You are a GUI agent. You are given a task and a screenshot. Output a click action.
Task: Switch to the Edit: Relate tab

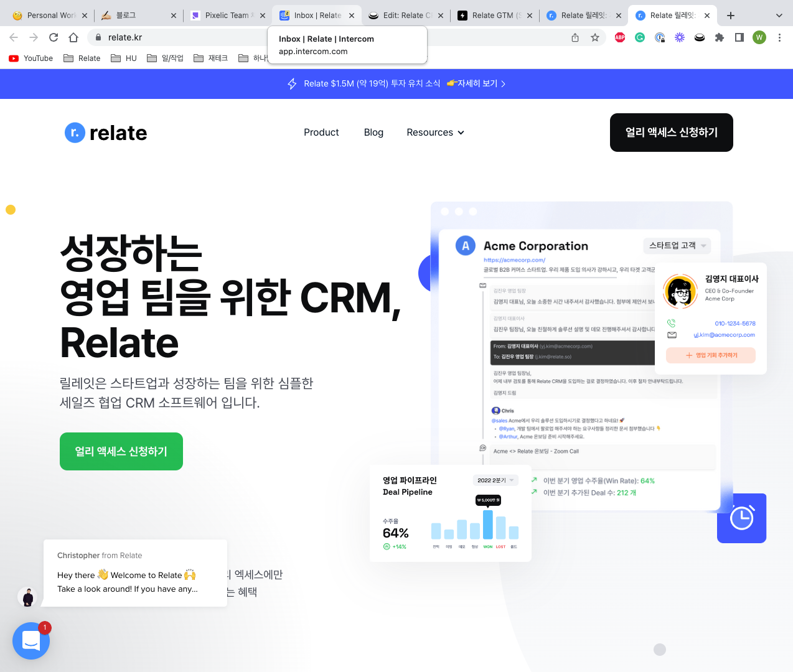tap(405, 15)
